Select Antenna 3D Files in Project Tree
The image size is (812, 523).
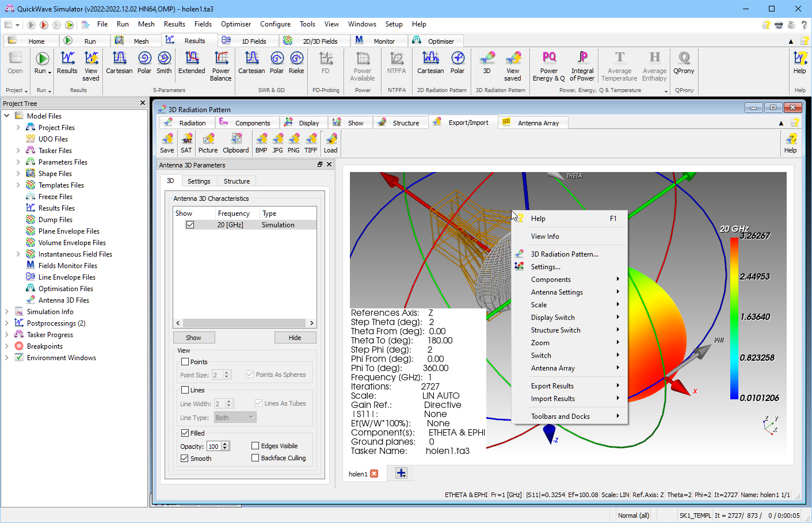click(x=64, y=300)
